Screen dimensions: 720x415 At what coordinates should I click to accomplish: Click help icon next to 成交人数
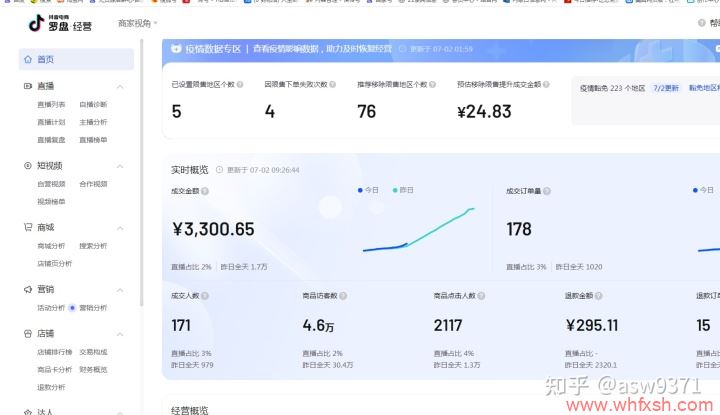tap(205, 296)
